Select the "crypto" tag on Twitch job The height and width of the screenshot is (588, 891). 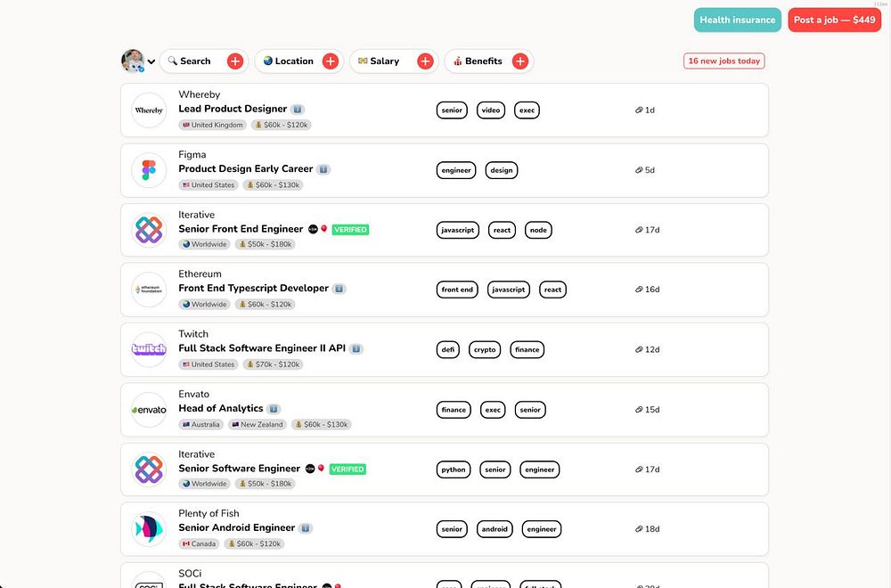(x=485, y=350)
